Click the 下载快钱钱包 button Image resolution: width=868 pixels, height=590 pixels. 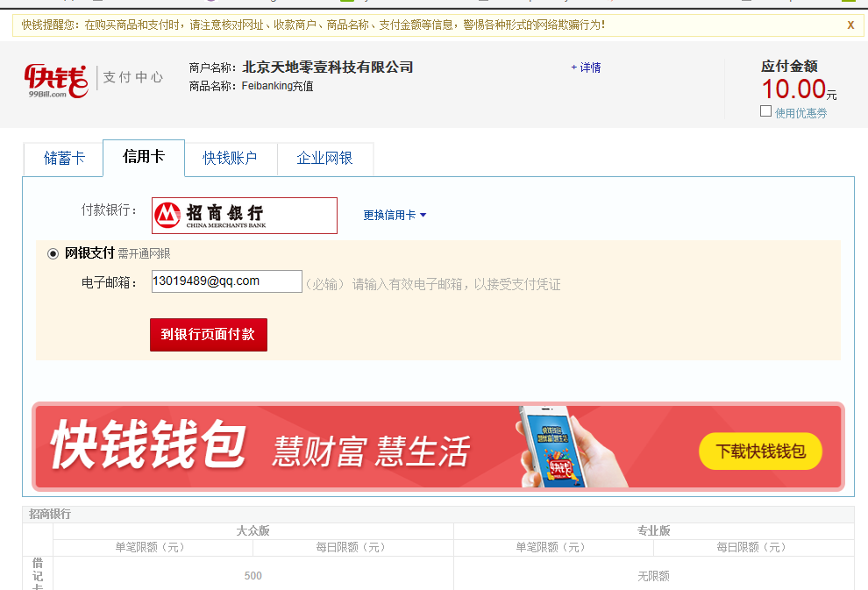[x=761, y=451]
